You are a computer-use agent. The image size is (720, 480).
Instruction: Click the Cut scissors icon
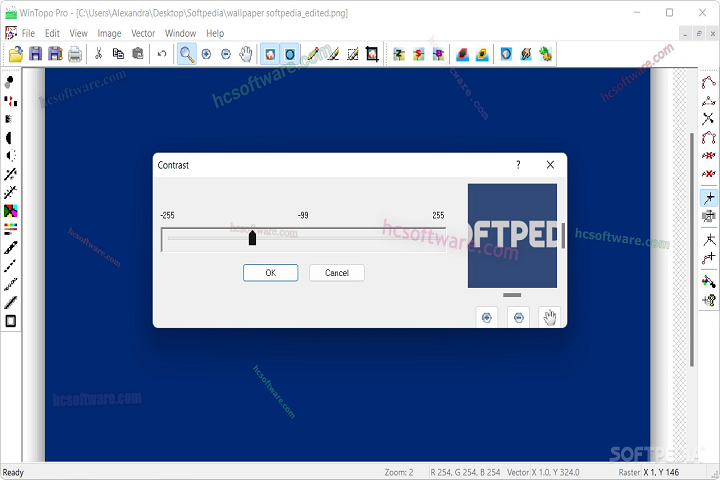[98, 54]
